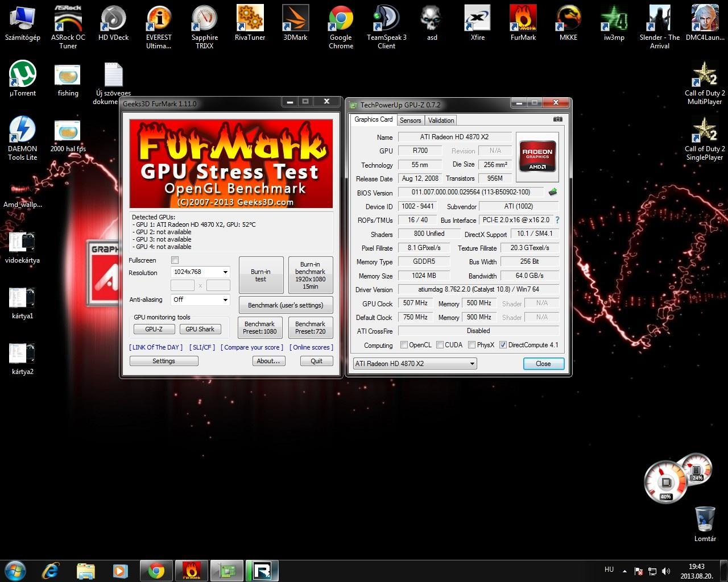The image size is (728, 582).
Task: Open the FurMark desktop shortcut
Action: (523, 24)
